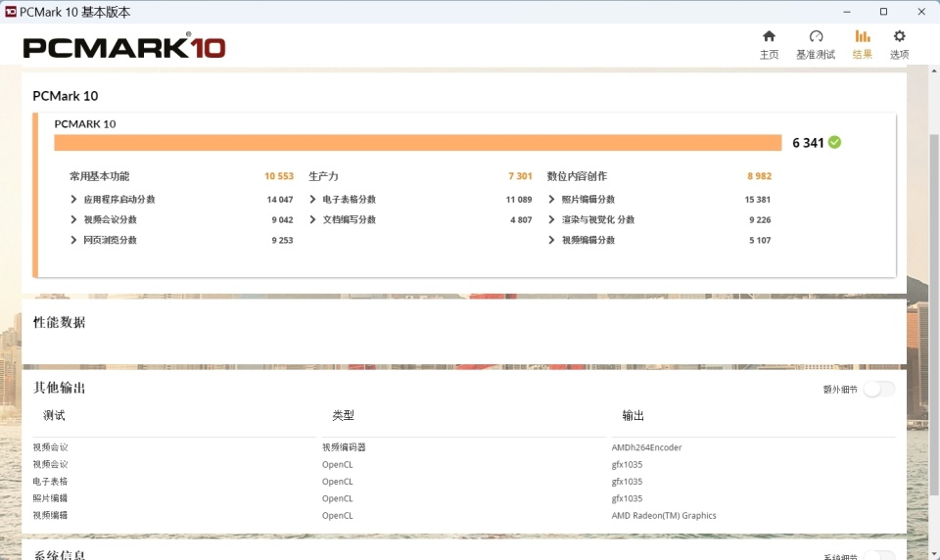Screen dimensions: 940x560
Task: Click the 常用基本功能 heading
Action: click(100, 175)
